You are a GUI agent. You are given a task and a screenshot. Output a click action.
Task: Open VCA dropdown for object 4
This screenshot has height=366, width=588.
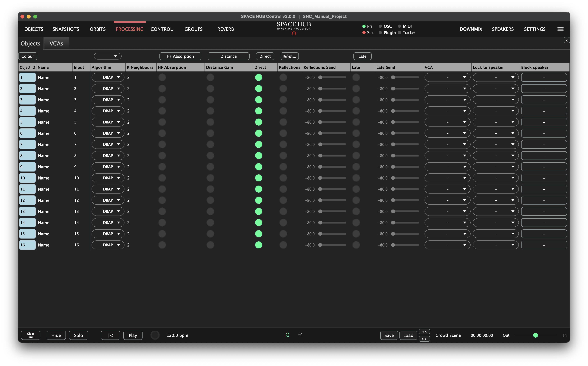[447, 111]
